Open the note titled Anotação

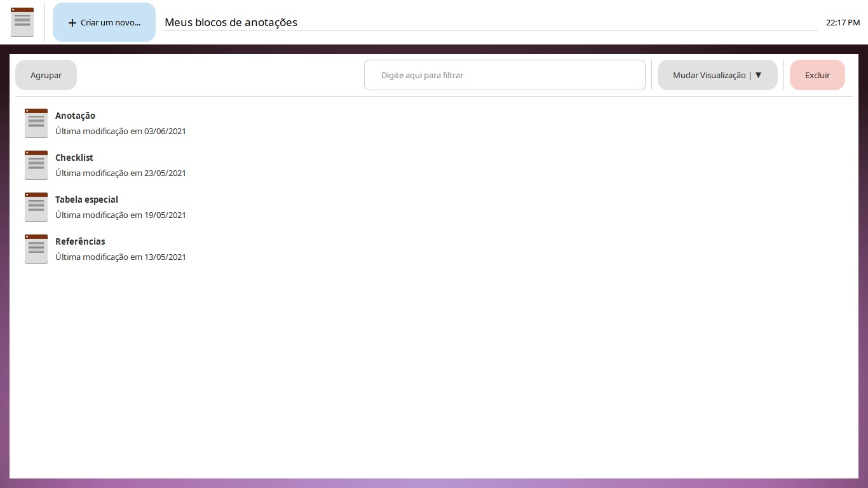(x=75, y=116)
